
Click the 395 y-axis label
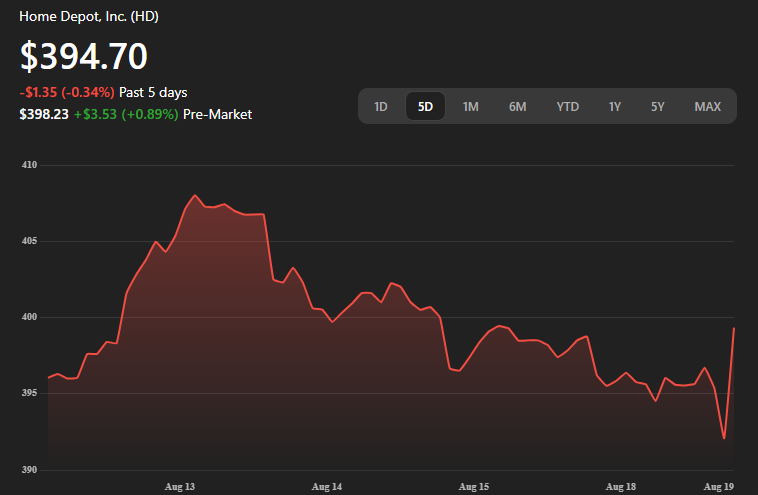pos(29,393)
